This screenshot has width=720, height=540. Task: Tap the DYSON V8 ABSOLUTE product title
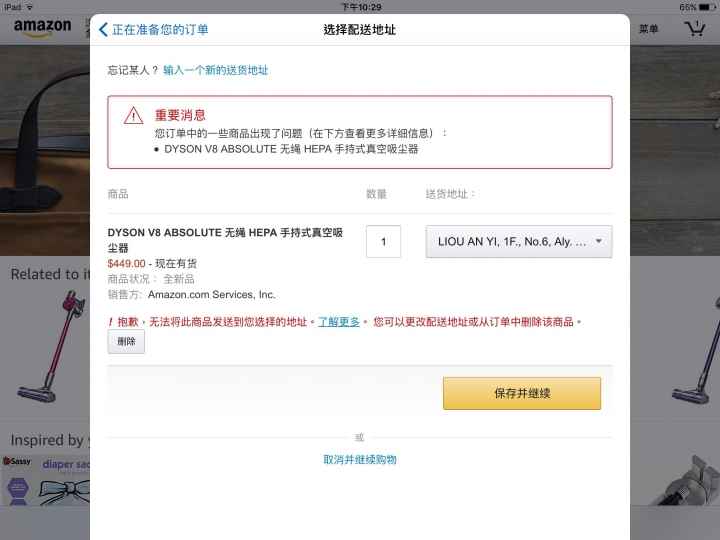point(225,240)
